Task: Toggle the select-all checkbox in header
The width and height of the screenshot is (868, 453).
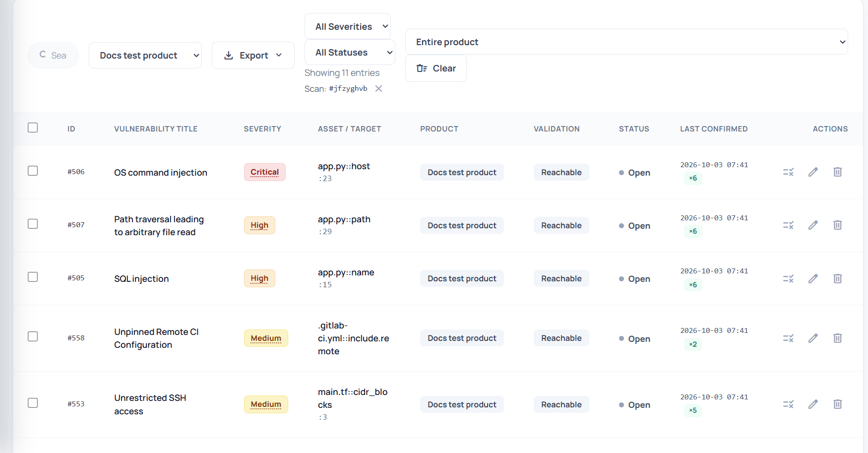Action: coord(33,128)
